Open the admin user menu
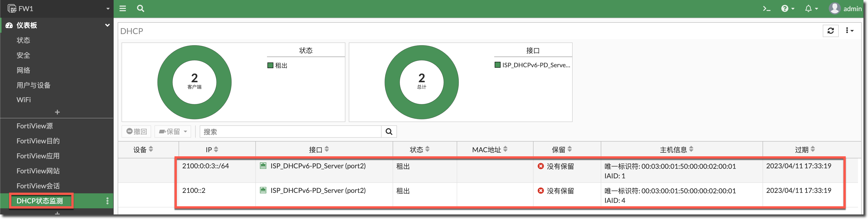Viewport: 868px width, 219px height. (845, 9)
